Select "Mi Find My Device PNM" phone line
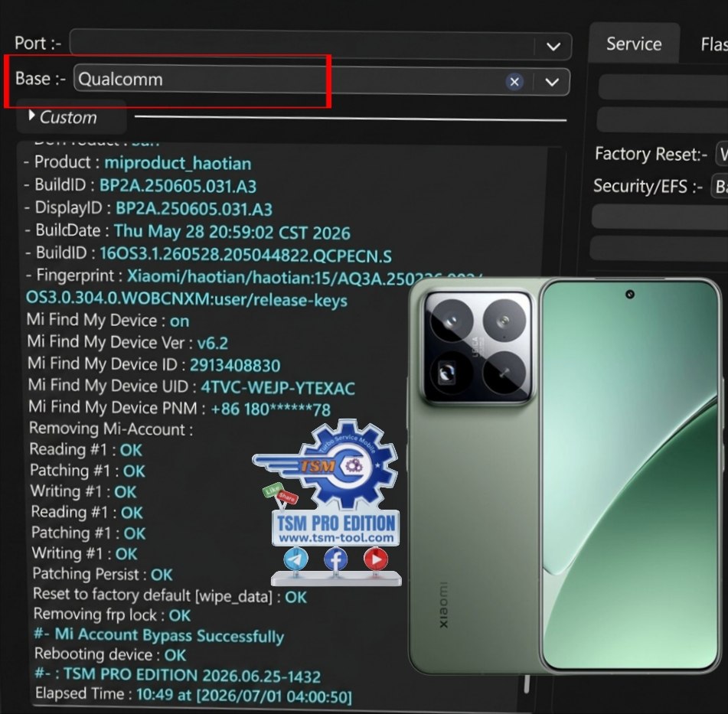 180,408
